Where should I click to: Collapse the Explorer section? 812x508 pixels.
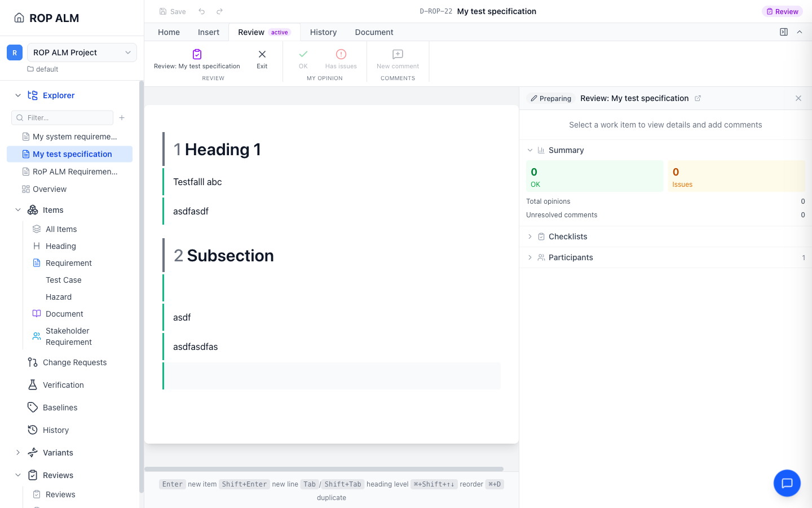(18, 95)
